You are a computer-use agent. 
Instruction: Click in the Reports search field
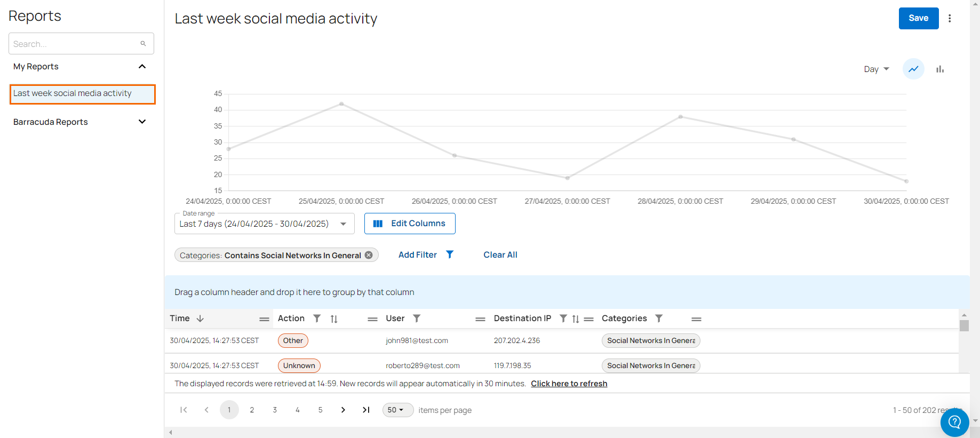(75, 44)
